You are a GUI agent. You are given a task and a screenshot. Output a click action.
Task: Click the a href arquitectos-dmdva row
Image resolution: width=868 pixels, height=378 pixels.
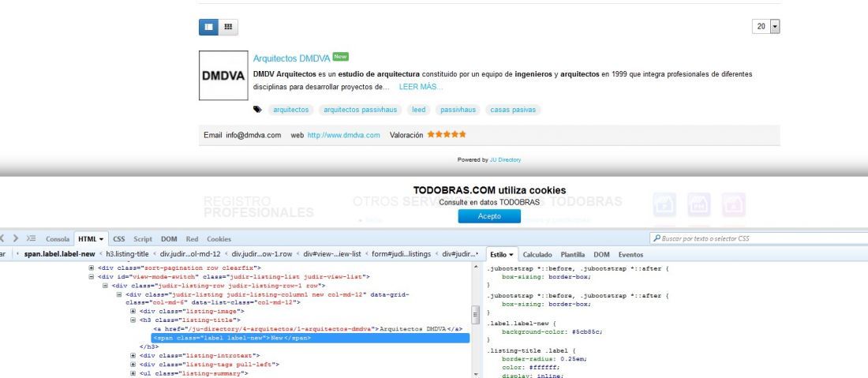coord(309,329)
